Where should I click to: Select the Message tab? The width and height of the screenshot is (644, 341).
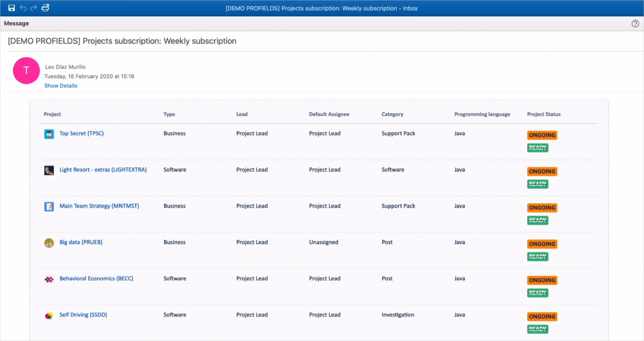(17, 23)
